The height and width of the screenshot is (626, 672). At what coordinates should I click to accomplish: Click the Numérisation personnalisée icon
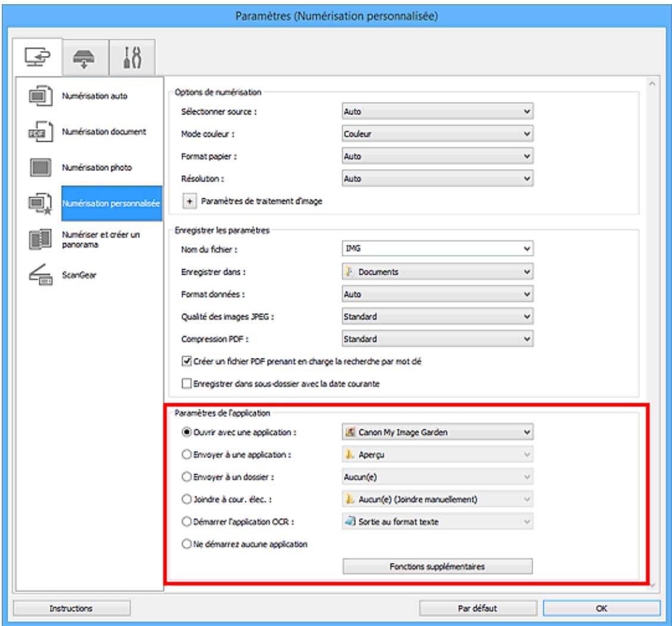coord(39,204)
